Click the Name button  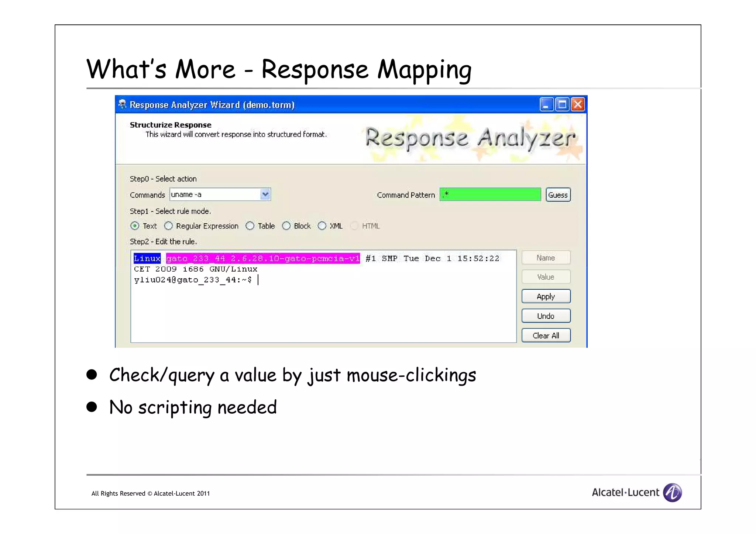pos(546,258)
